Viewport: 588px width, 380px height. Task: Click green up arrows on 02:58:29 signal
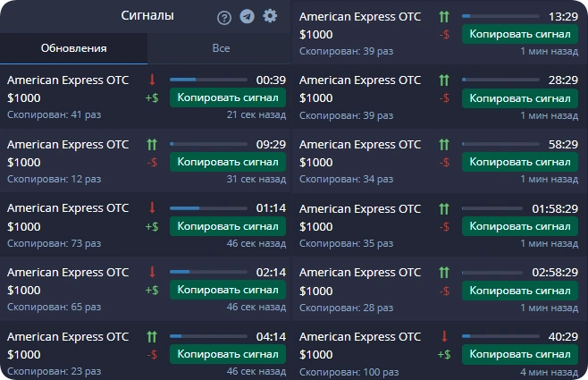444,273
